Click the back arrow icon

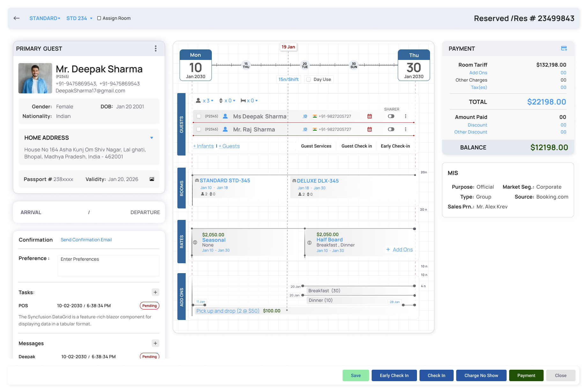point(17,18)
